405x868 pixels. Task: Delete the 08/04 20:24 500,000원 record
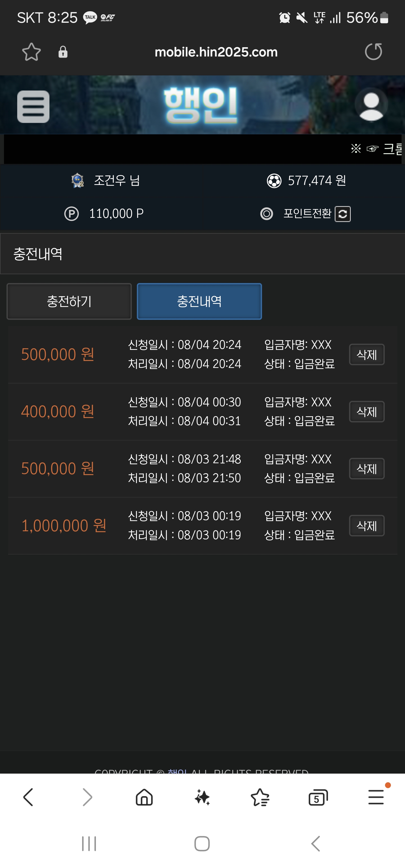coord(366,354)
